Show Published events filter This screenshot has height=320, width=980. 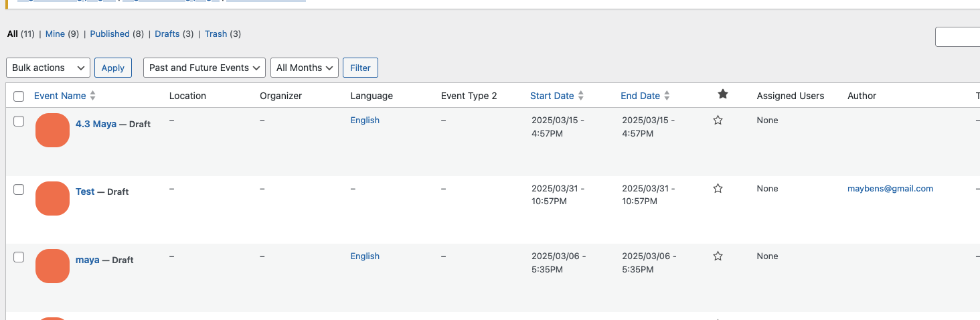(110, 33)
